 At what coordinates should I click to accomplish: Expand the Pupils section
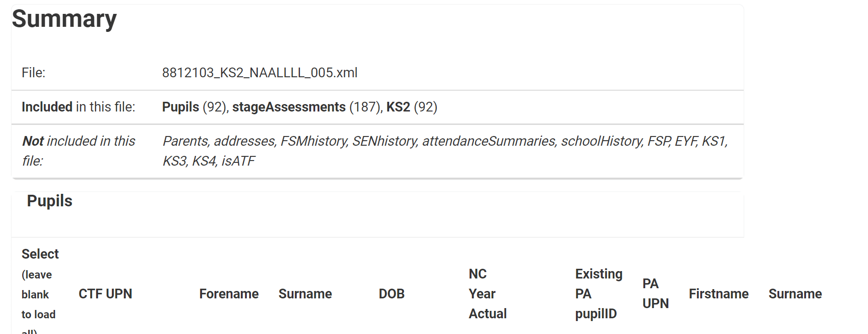(49, 201)
